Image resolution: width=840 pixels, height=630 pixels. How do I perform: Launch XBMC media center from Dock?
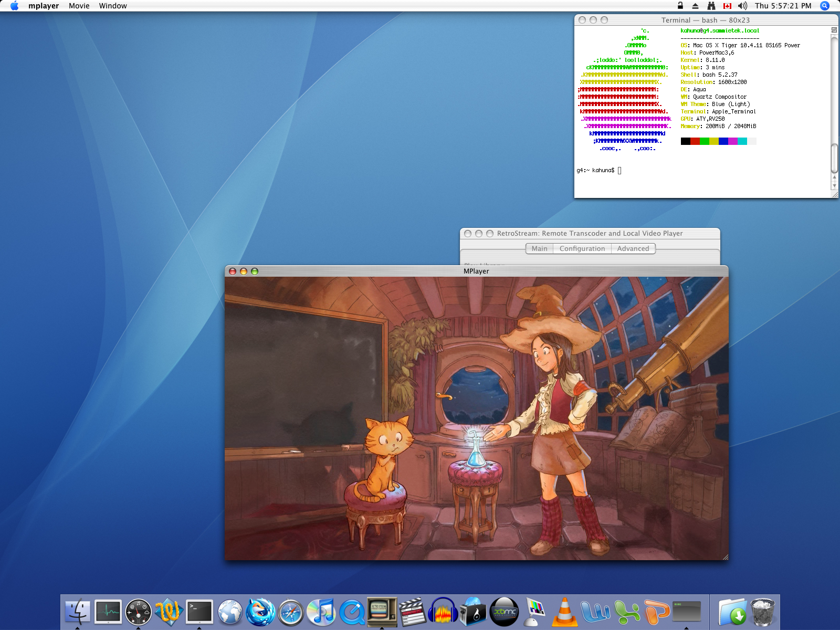pos(503,612)
